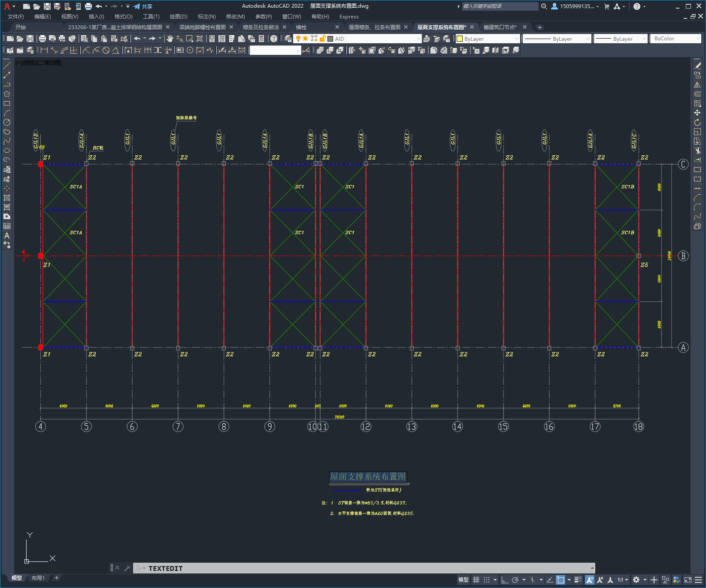Open the Express menu
The height and width of the screenshot is (588, 706).
point(349,17)
